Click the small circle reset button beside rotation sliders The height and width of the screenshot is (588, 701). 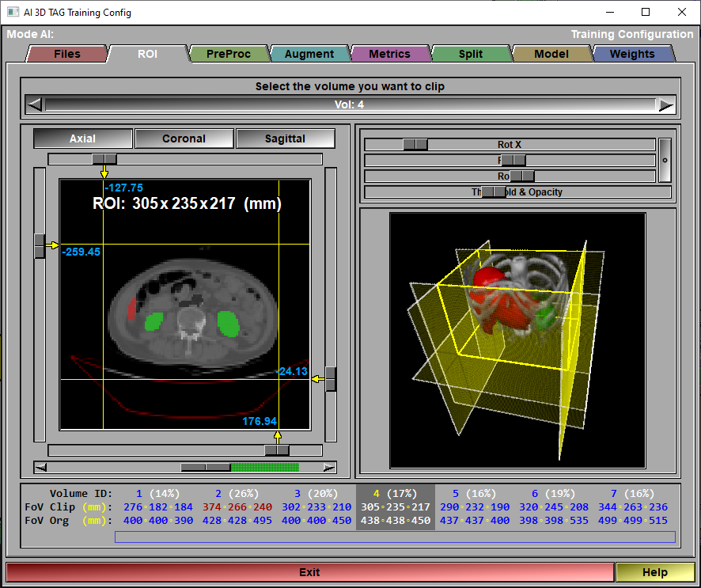(665, 160)
